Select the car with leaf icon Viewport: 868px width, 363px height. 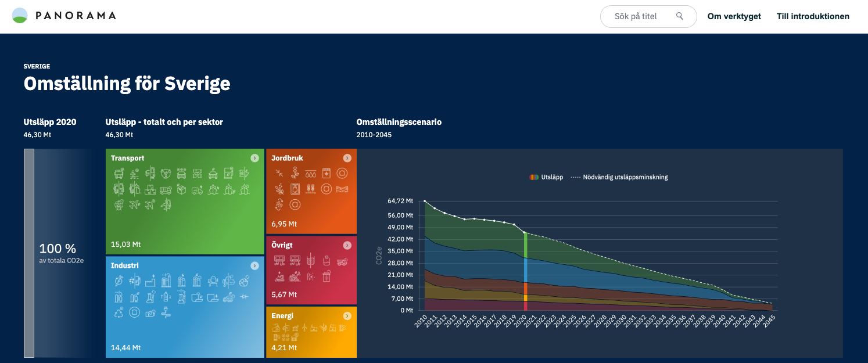click(x=213, y=173)
